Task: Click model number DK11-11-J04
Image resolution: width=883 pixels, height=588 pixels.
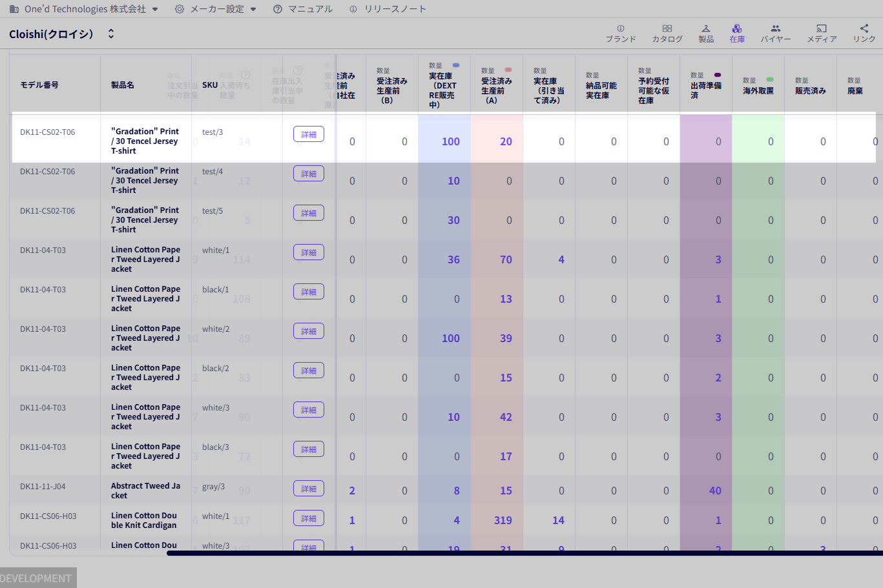Action: coord(43,487)
